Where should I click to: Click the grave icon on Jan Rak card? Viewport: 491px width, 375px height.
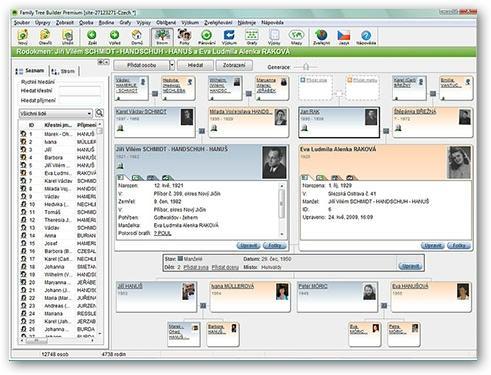304,128
